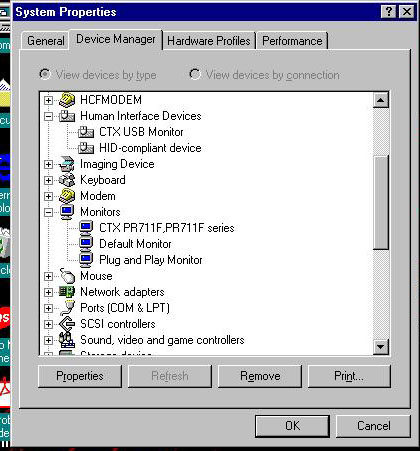Viewport: 420px width, 451px height.
Task: Click the device list scrollbar thumb
Action: 381,202
